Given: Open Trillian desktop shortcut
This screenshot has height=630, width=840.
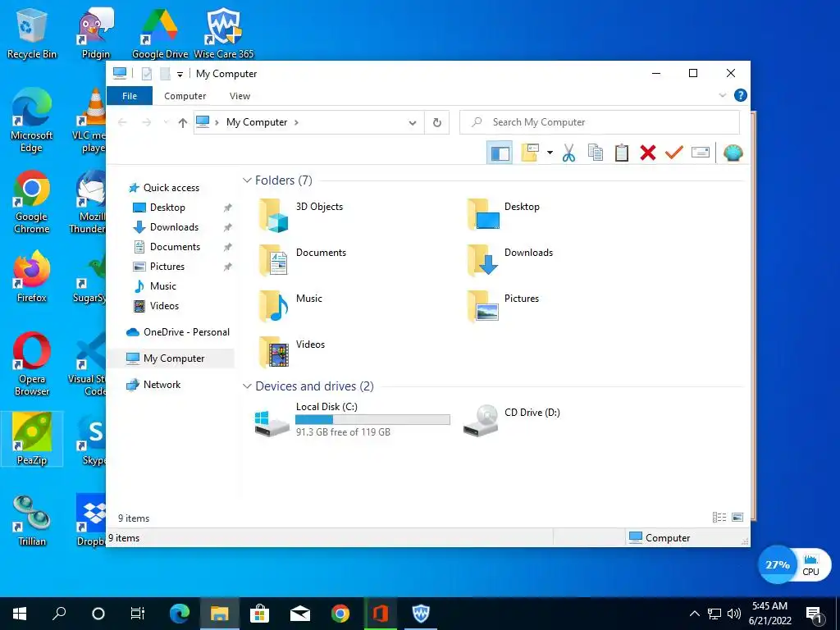Looking at the screenshot, I should click(32, 520).
